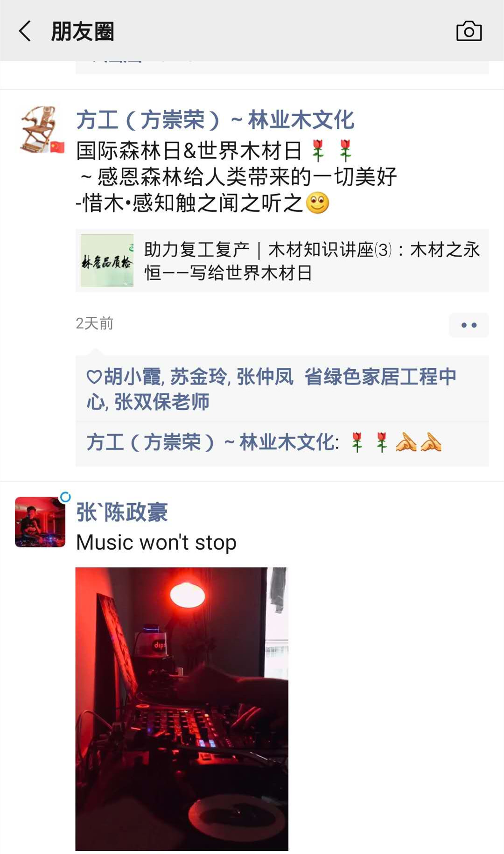The image size is (504, 854).
Task: Open liker 张仲凤's profile
Action: click(x=265, y=377)
